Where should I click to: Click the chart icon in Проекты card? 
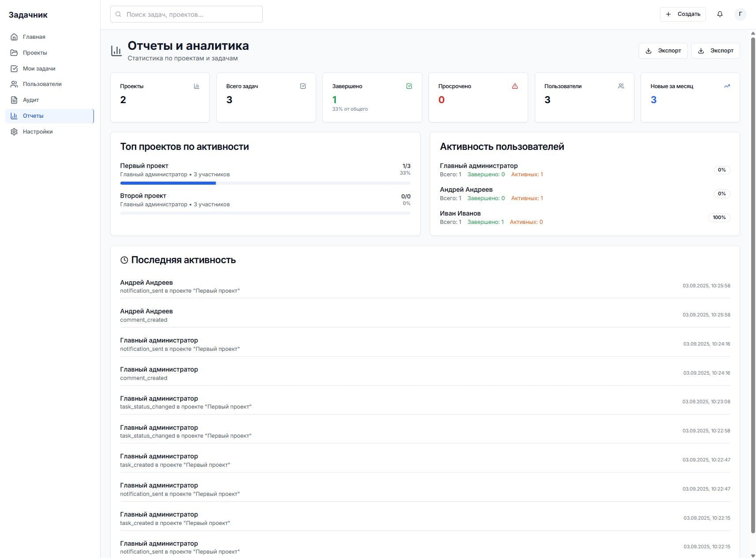(197, 86)
